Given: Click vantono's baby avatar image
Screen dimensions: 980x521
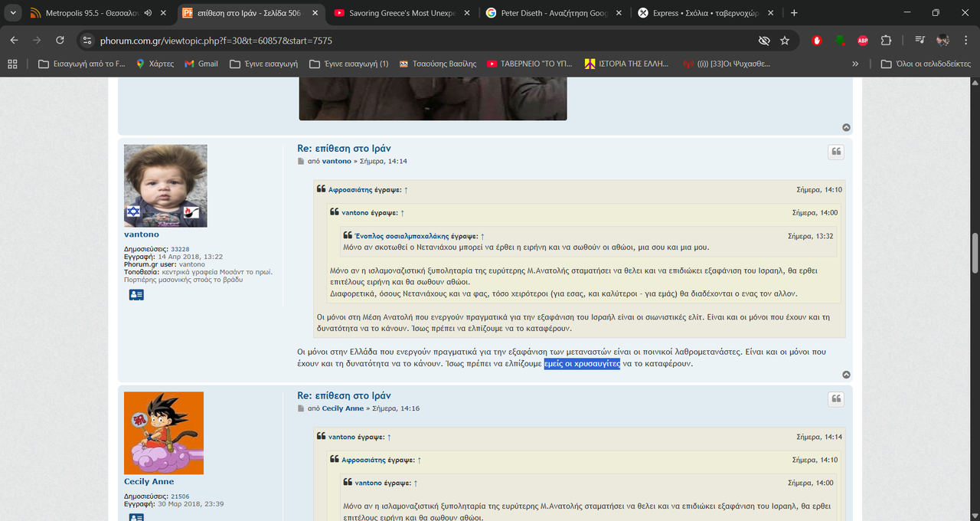Looking at the screenshot, I should (x=165, y=186).
